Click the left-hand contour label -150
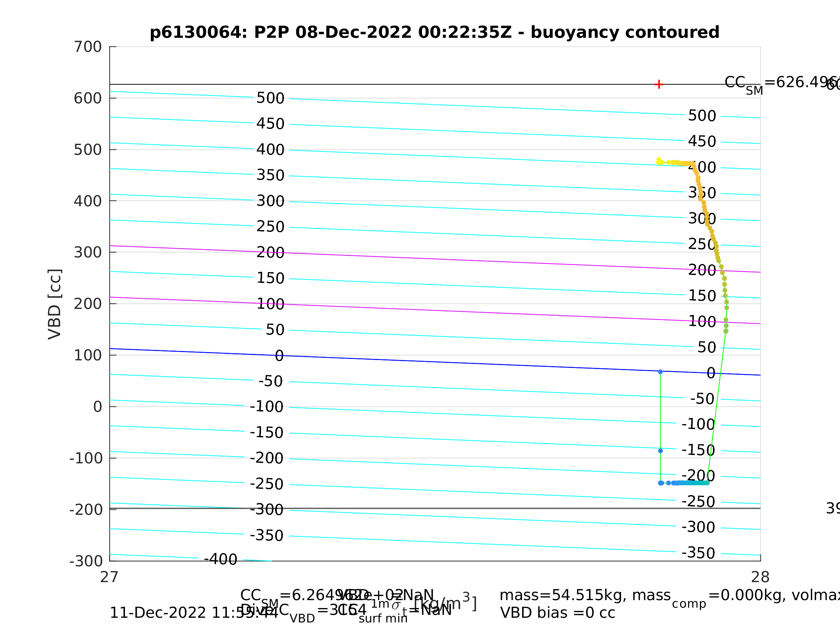 (266, 433)
